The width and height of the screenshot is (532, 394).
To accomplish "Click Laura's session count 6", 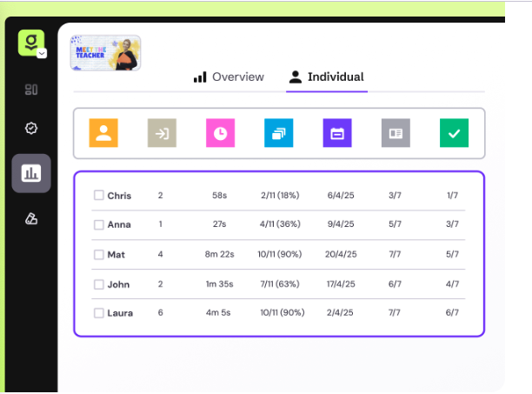I will pos(161,312).
